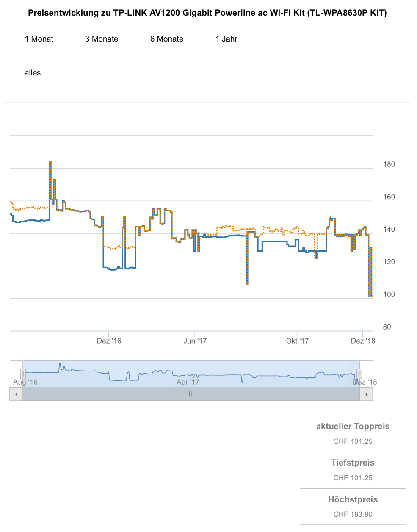
Task: Click the Jun '17 x-axis label
Action: click(x=195, y=341)
